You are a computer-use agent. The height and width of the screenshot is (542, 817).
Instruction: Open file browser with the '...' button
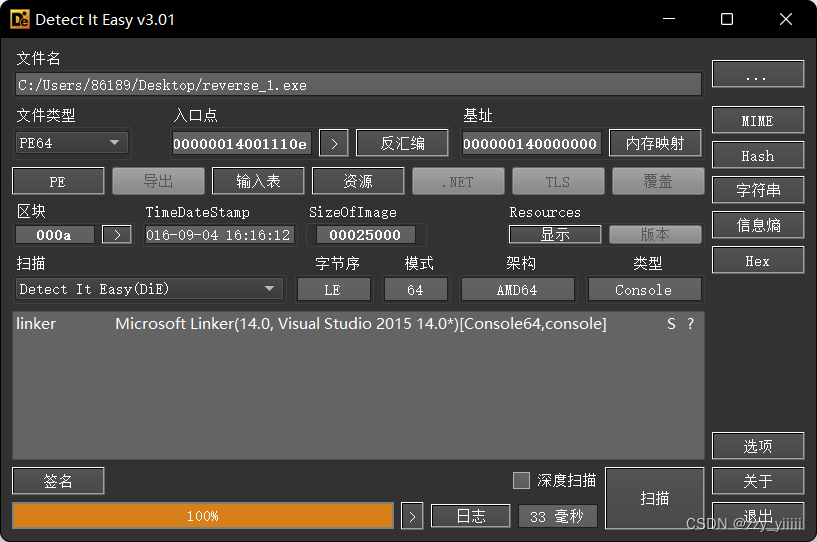[x=758, y=74]
